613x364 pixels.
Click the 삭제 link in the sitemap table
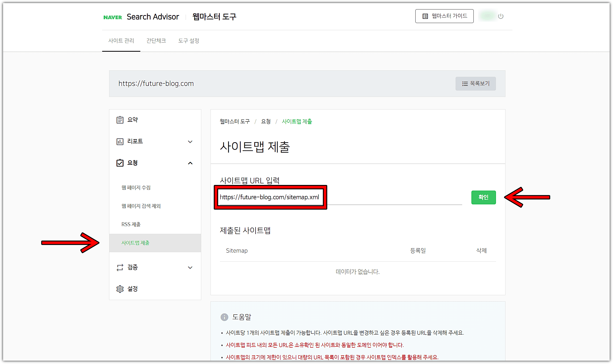click(481, 250)
